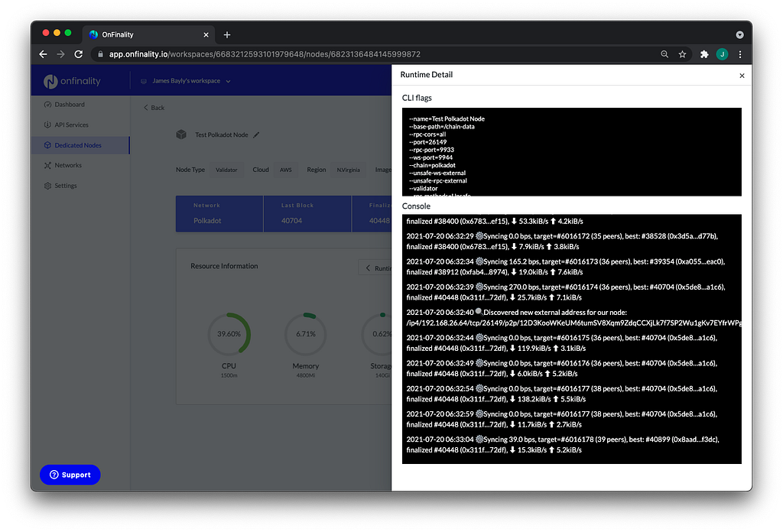Click the Networks sidebar icon
Screen dimensions: 783x532
47,165
